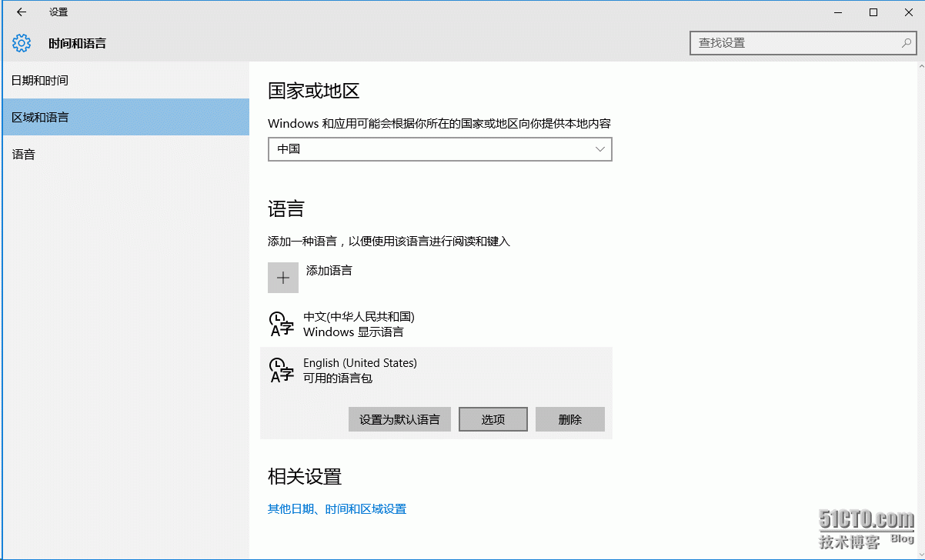The image size is (925, 560).
Task: Maximize the 设置 window
Action: pos(873,12)
